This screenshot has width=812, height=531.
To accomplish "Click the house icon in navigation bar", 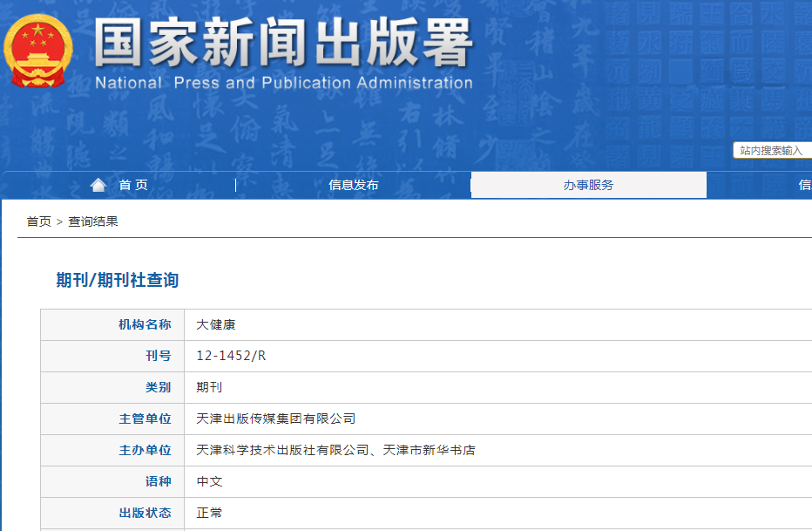I will (x=98, y=185).
